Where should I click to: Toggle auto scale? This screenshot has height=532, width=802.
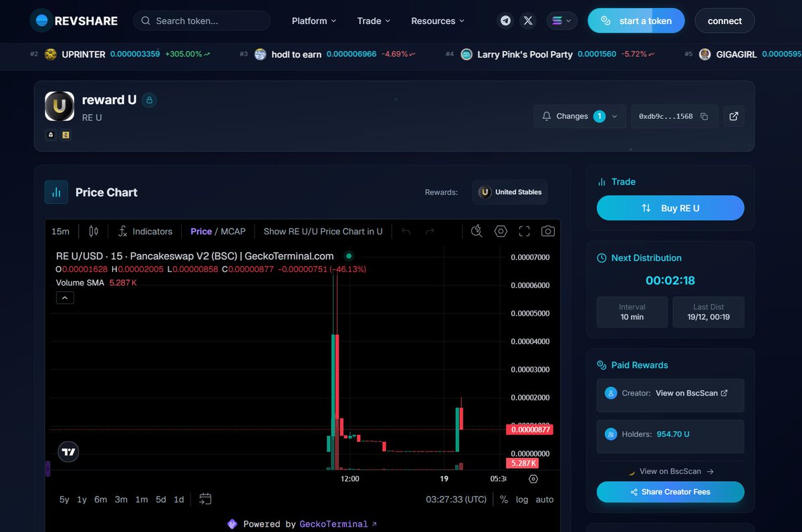click(x=545, y=499)
